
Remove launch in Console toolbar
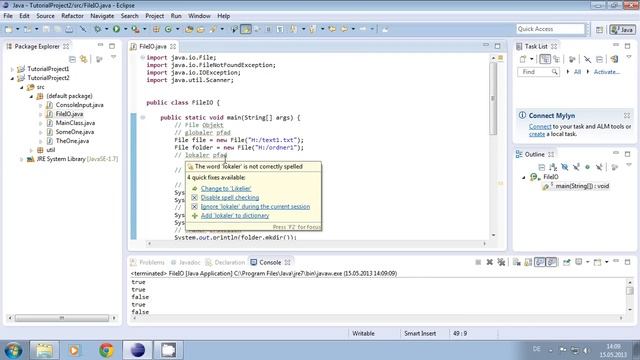click(489, 262)
